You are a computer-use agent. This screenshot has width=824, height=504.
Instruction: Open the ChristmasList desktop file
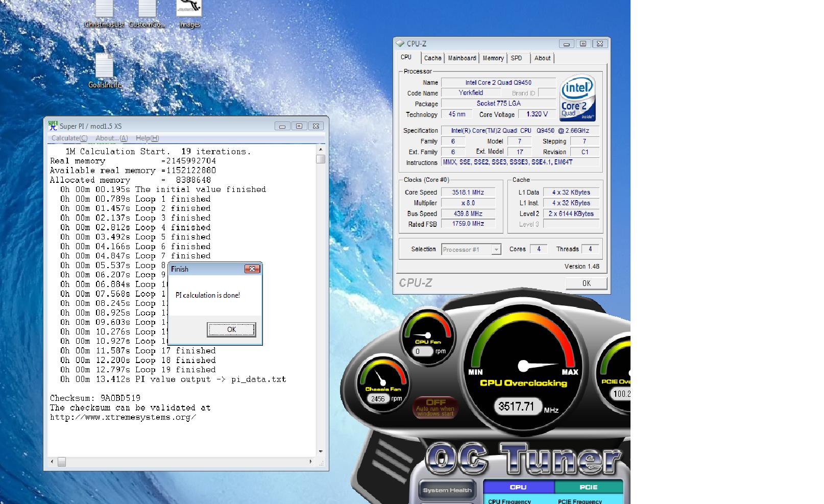(104, 14)
